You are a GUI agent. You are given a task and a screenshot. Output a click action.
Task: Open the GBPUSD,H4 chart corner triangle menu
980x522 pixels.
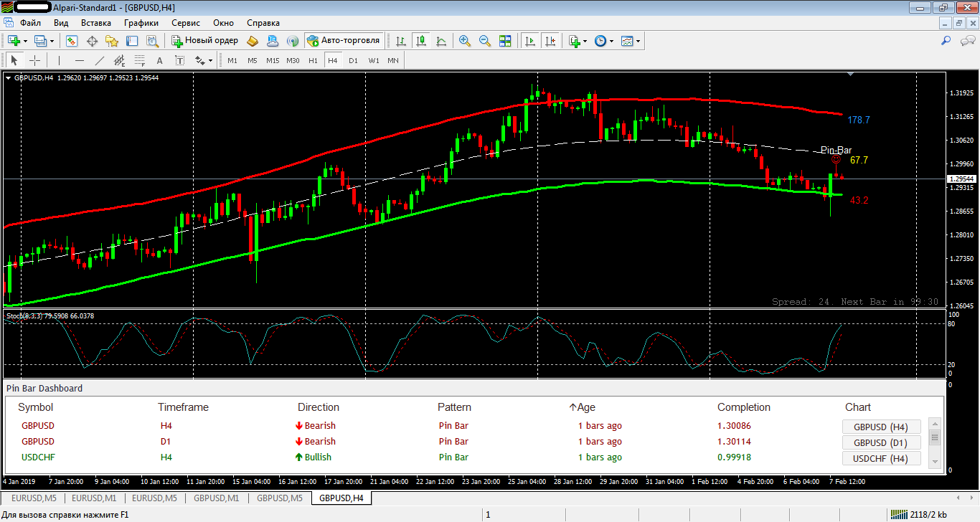(8, 77)
